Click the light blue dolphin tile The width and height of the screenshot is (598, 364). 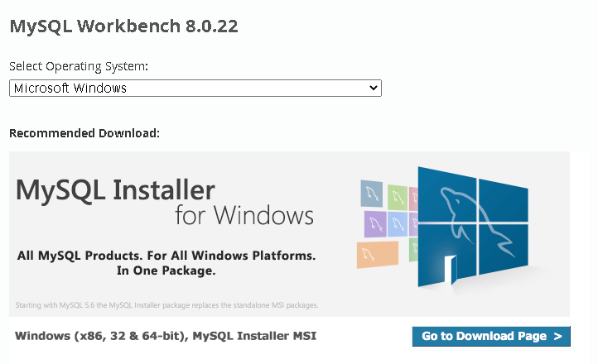click(398, 223)
